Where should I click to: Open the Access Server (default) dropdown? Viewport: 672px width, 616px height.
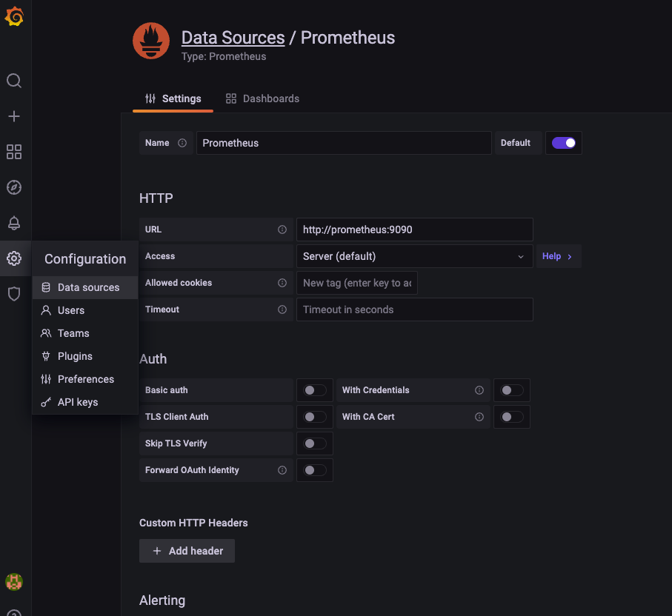[x=414, y=256]
